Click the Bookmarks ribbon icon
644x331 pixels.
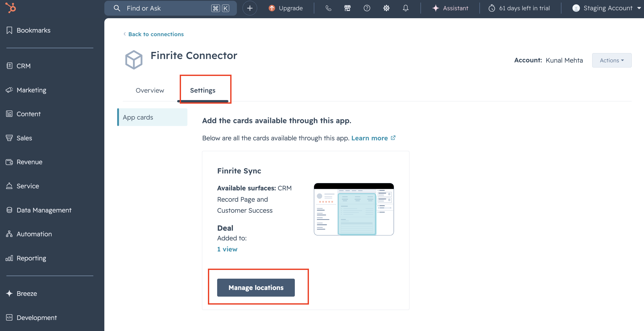pyautogui.click(x=9, y=30)
